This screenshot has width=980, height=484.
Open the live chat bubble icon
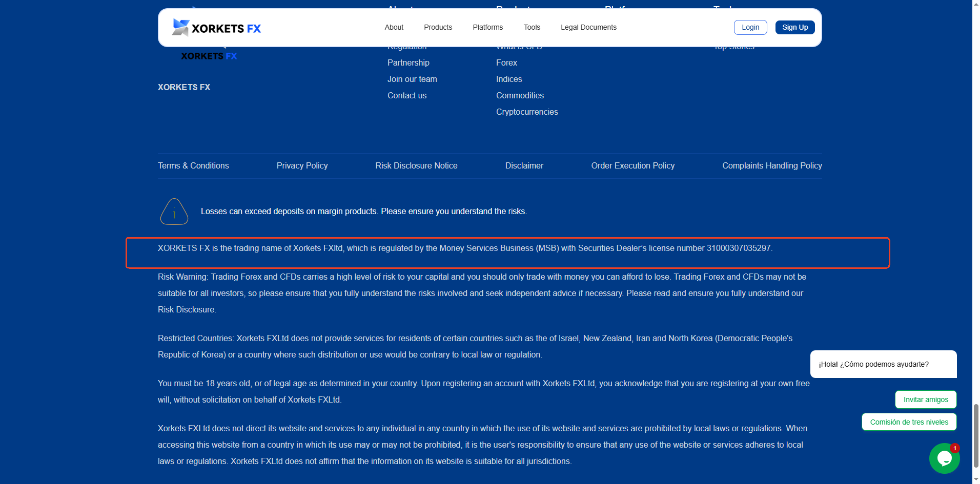point(944,458)
